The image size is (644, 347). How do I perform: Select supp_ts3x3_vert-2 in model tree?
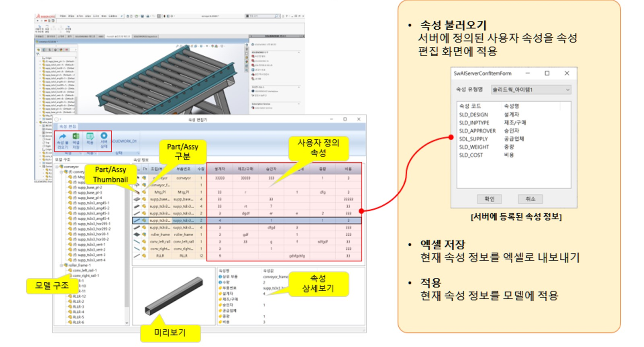(87, 250)
